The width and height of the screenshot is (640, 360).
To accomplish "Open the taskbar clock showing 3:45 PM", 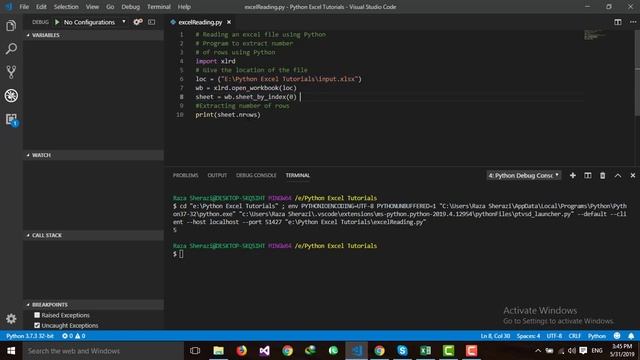I will [x=622, y=351].
